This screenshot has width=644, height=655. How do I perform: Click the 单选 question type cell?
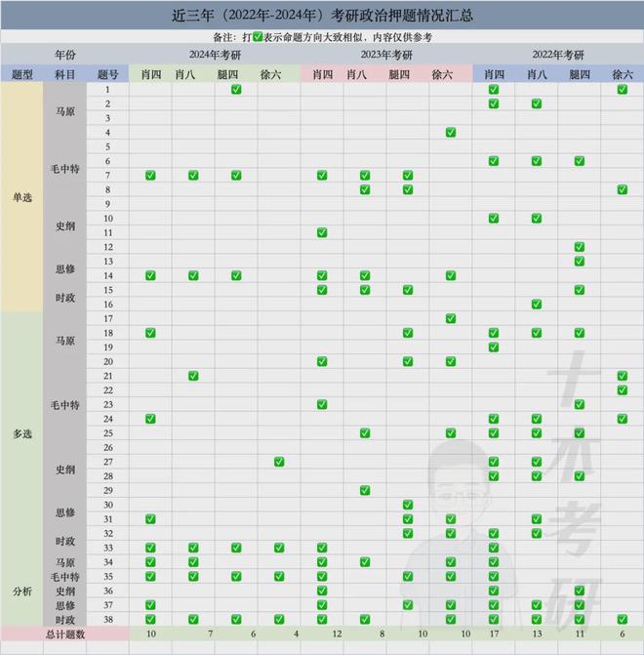(22, 197)
